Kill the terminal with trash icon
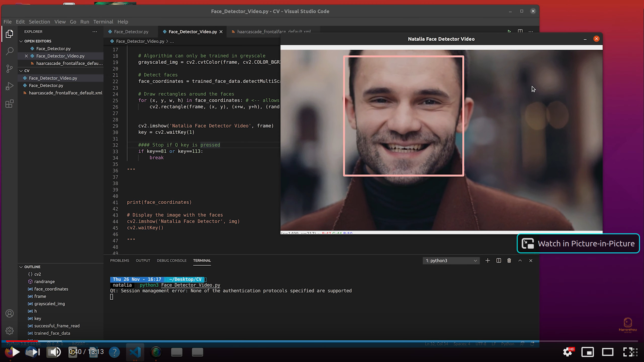 (509, 261)
